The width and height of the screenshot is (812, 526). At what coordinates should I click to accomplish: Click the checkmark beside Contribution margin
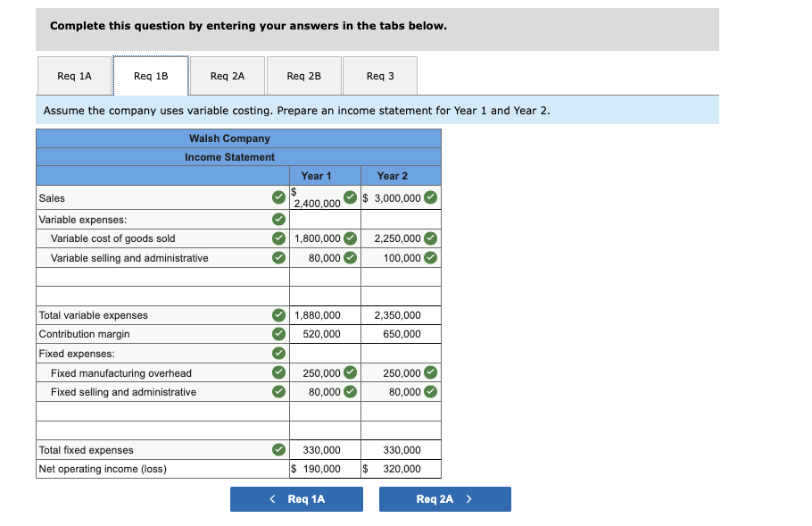tap(279, 334)
